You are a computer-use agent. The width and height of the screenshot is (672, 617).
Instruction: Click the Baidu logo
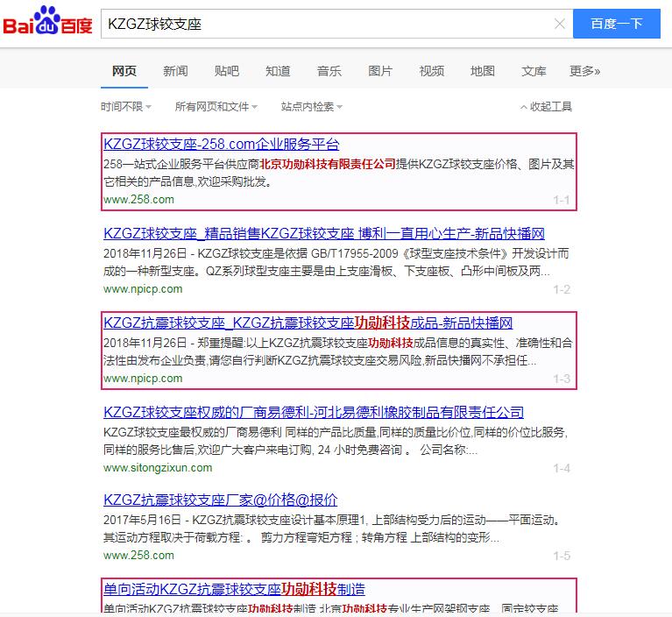pyautogui.click(x=48, y=24)
